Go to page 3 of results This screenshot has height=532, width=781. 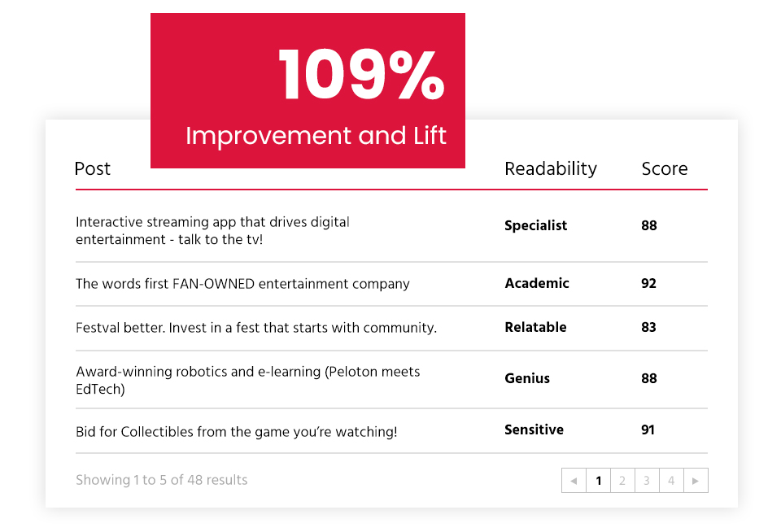click(x=647, y=481)
